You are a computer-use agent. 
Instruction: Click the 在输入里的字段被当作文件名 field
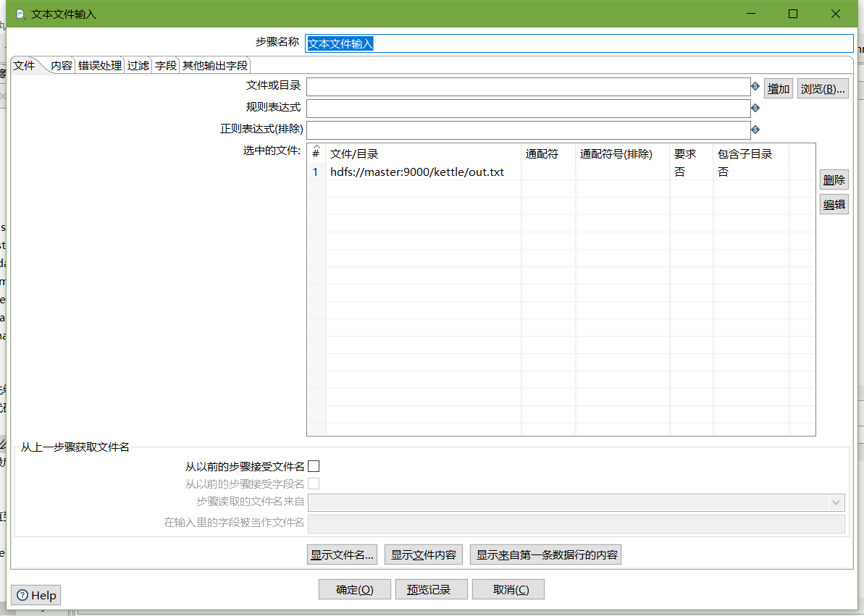576,523
